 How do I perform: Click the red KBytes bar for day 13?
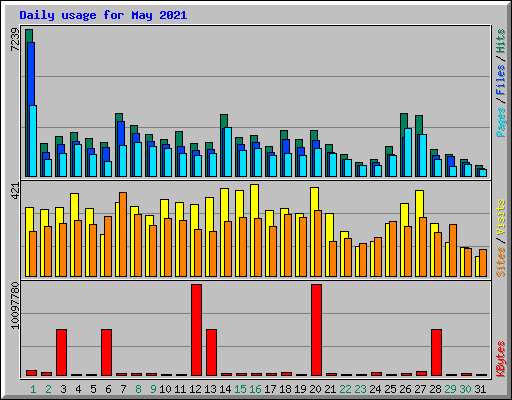[x=211, y=353]
